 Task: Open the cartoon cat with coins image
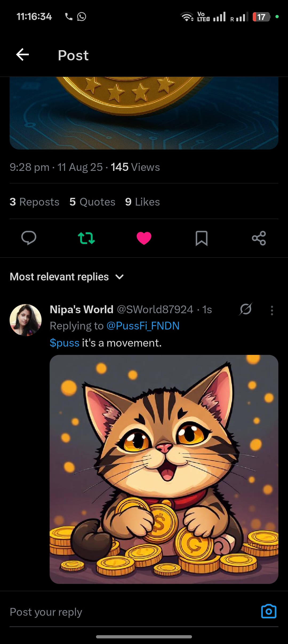coord(164,469)
